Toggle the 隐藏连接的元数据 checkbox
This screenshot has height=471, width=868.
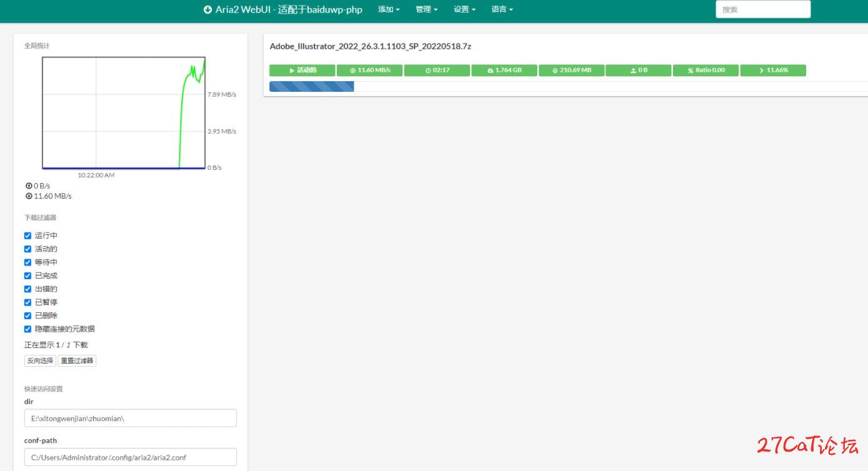tap(27, 329)
